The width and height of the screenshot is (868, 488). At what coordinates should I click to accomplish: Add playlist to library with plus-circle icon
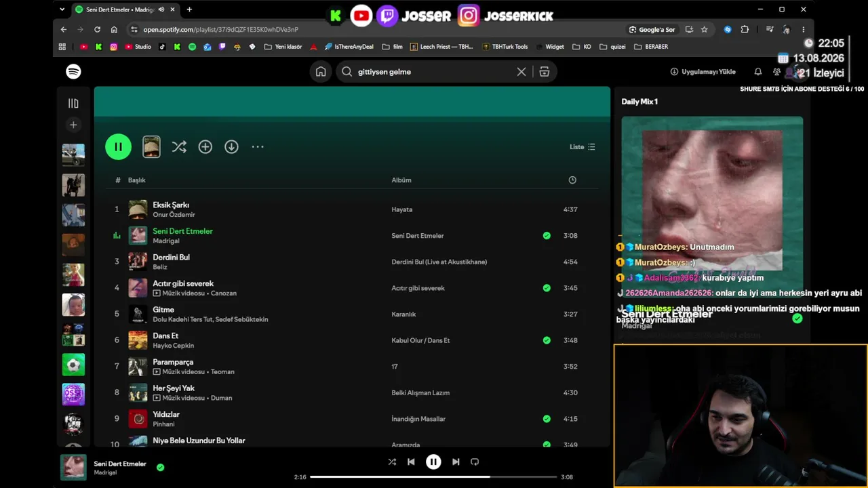[205, 146]
